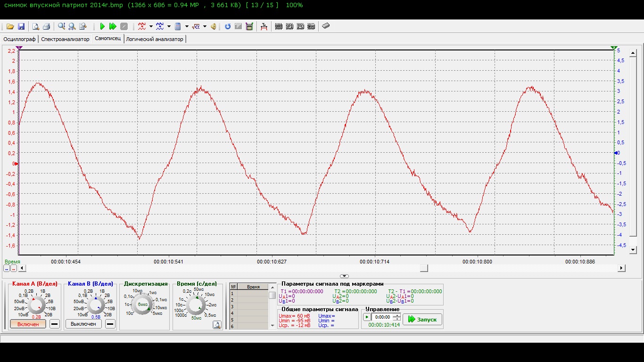Select the 1-Wire decoder icon
Viewport: 644px width, 362px height.
coord(311,26)
